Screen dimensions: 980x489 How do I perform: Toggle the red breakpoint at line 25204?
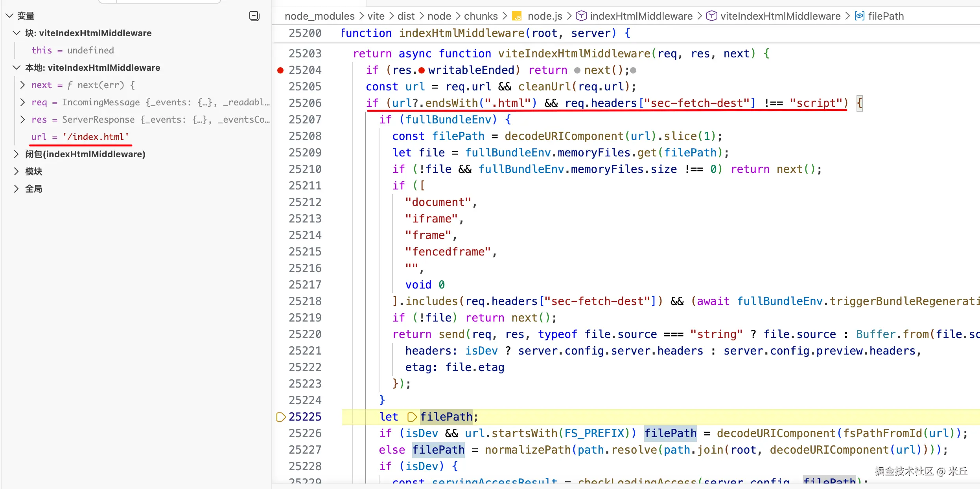click(280, 70)
